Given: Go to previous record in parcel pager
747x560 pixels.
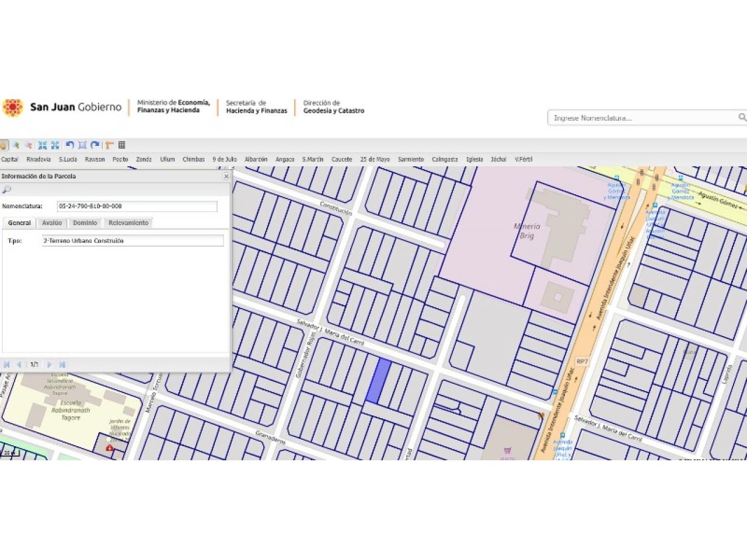Looking at the screenshot, I should [x=19, y=365].
